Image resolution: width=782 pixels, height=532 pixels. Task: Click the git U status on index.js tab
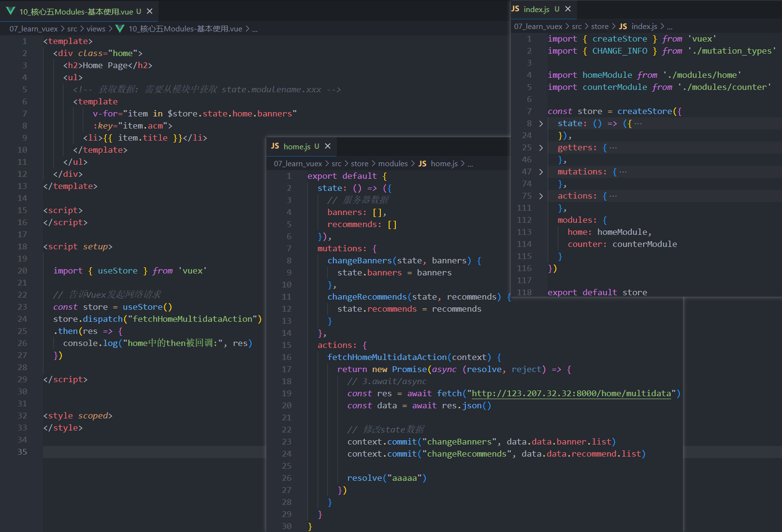pos(557,9)
